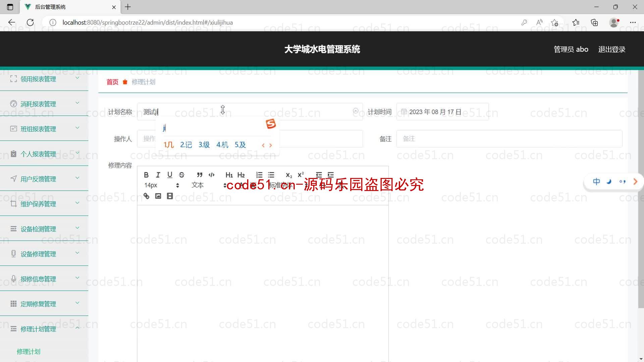Expand 班组报表管理 menu
The height and width of the screenshot is (362, 644).
[44, 129]
